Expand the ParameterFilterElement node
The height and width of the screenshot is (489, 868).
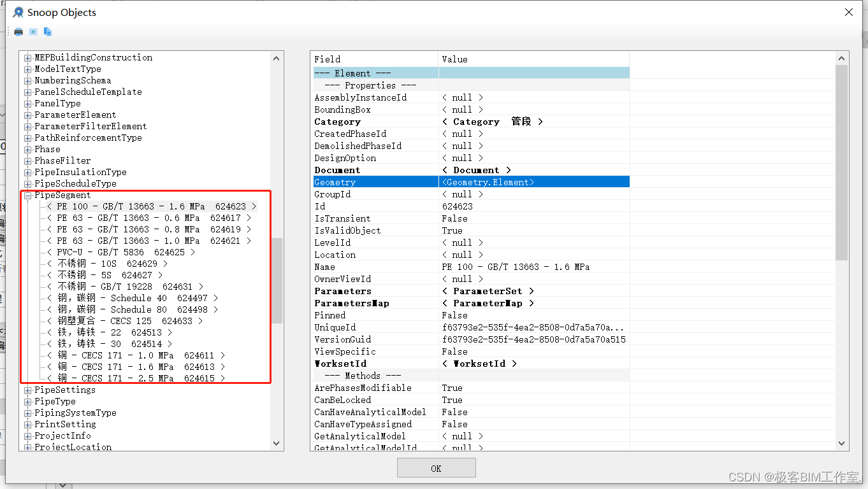[x=28, y=127]
